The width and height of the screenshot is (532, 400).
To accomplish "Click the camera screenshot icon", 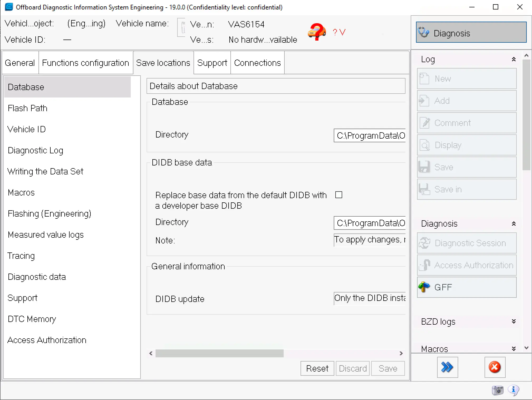I will [497, 390].
